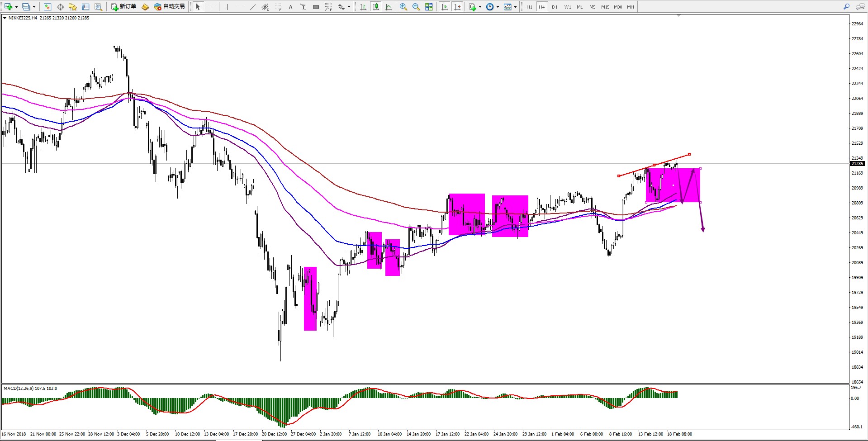Enable chart shift from right edge
The image size is (868, 441).
tap(457, 7)
